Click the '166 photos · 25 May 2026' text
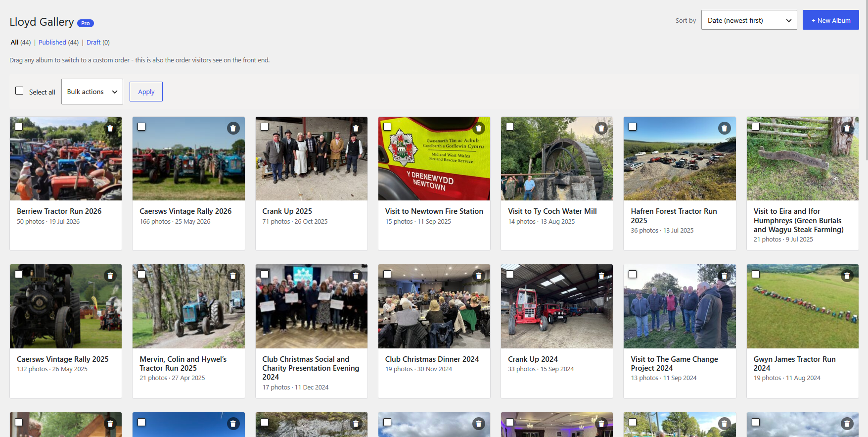Screen dimensions: 868x437 point(175,222)
